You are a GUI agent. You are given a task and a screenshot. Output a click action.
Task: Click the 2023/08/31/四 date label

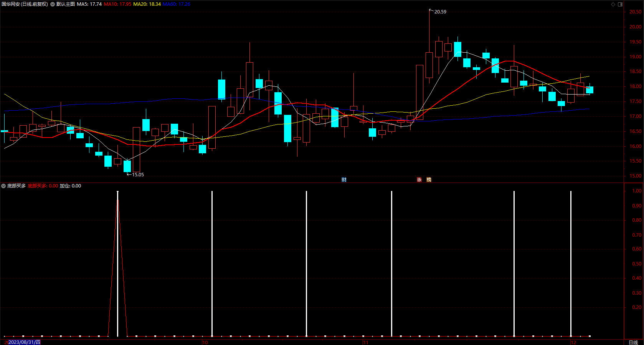click(24, 342)
